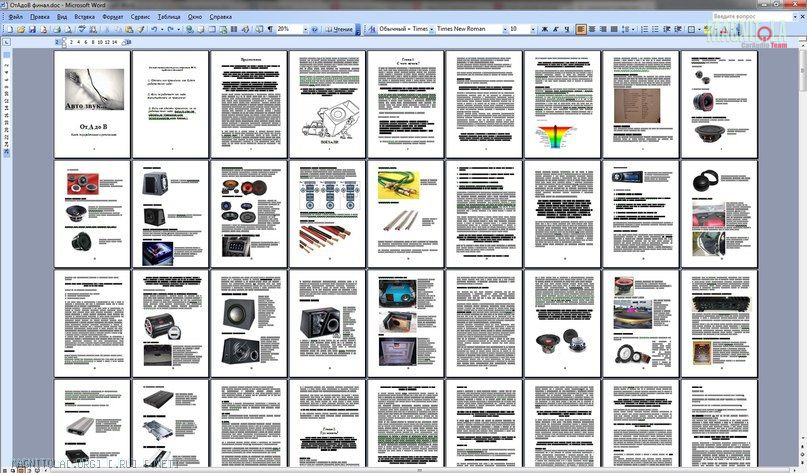Select the Format Painter brush icon
This screenshot has width=807, height=473.
141,29
